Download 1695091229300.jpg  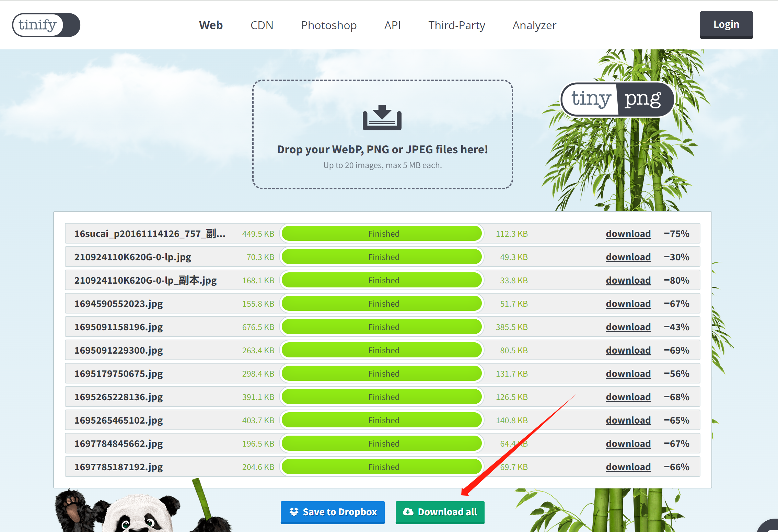pyautogui.click(x=628, y=350)
